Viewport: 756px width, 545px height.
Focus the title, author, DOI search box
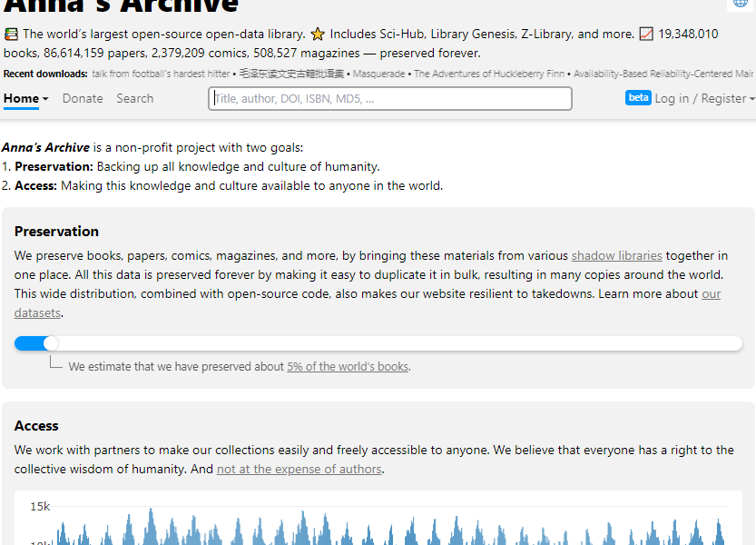(390, 98)
